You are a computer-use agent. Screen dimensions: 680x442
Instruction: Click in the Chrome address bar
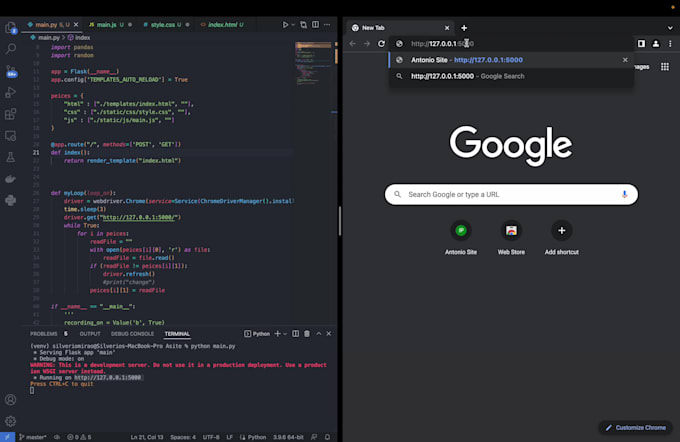pyautogui.click(x=512, y=43)
